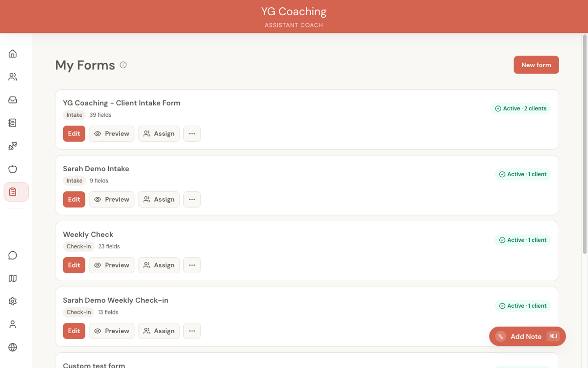Open the overflow menu on the Client Intake Form
Screen dimensions: 588x368
(x=192, y=133)
